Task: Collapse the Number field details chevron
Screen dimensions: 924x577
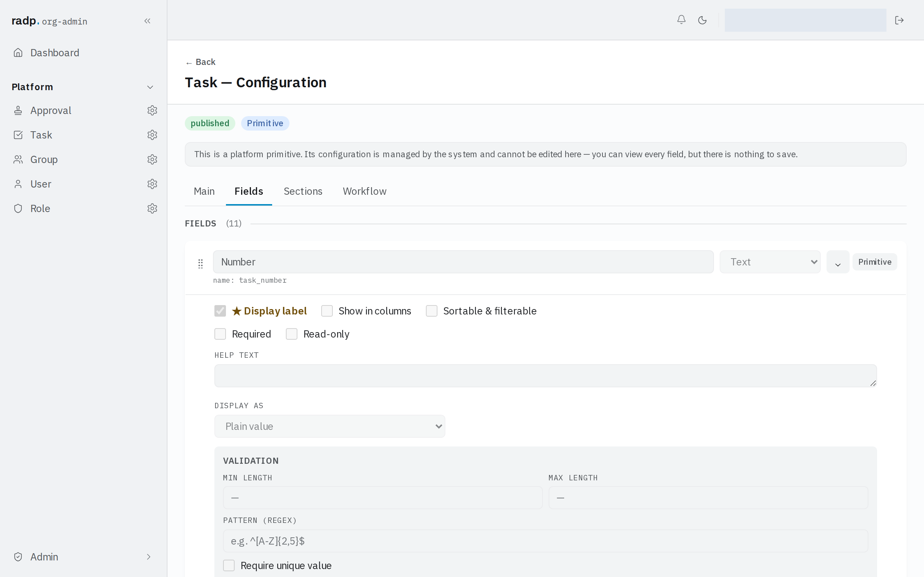Action: point(838,262)
